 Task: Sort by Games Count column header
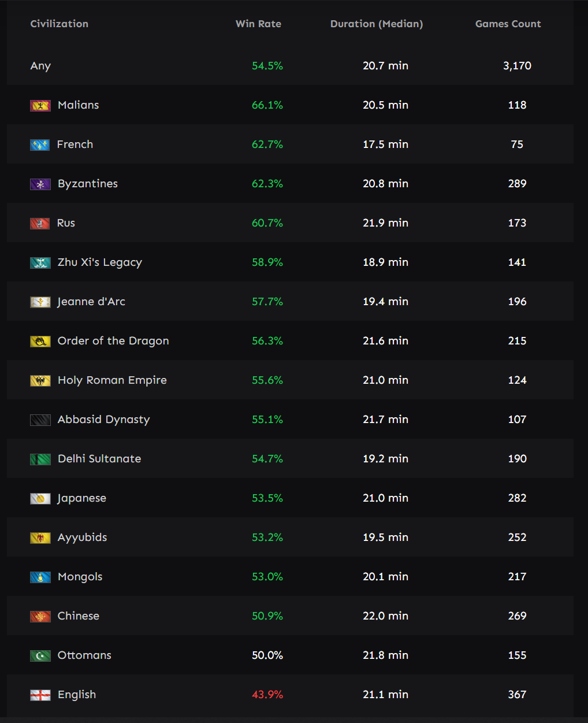tap(508, 24)
